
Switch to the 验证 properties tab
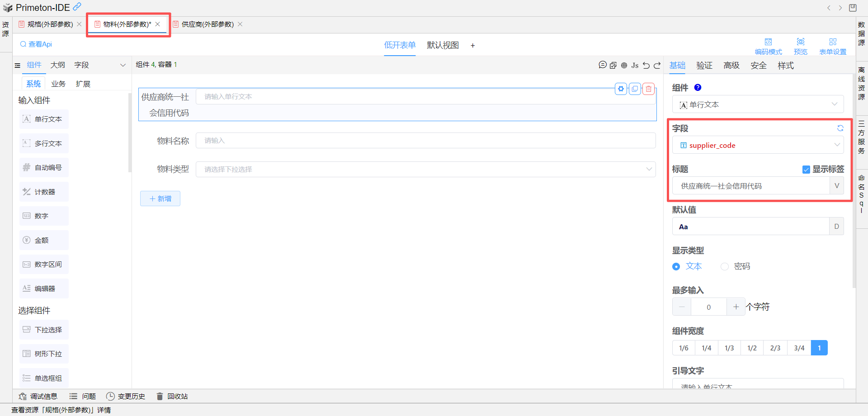click(704, 66)
